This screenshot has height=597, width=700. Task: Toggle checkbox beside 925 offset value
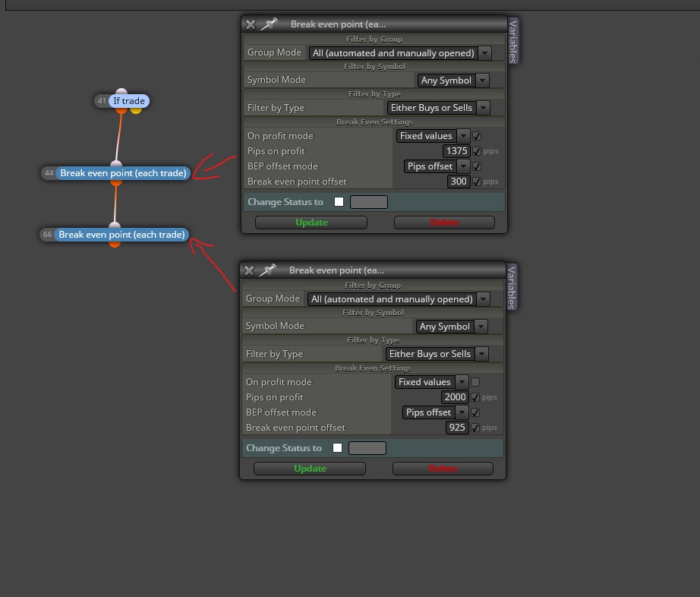(475, 428)
